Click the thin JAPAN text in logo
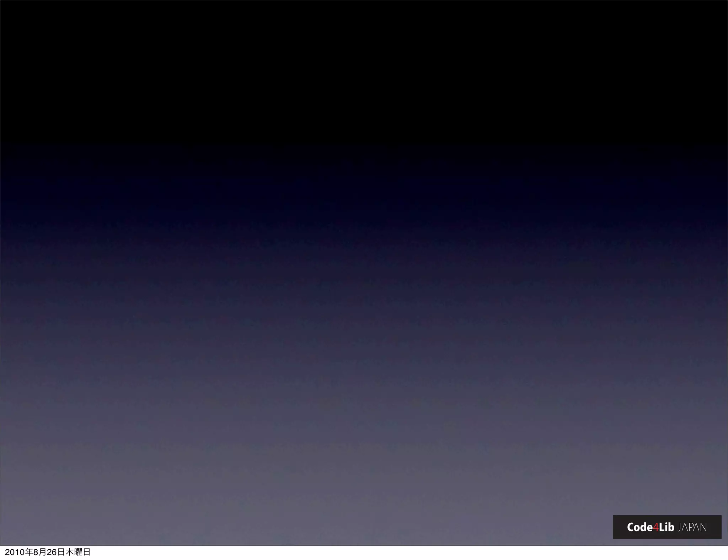This screenshot has width=728, height=560. 692,527
